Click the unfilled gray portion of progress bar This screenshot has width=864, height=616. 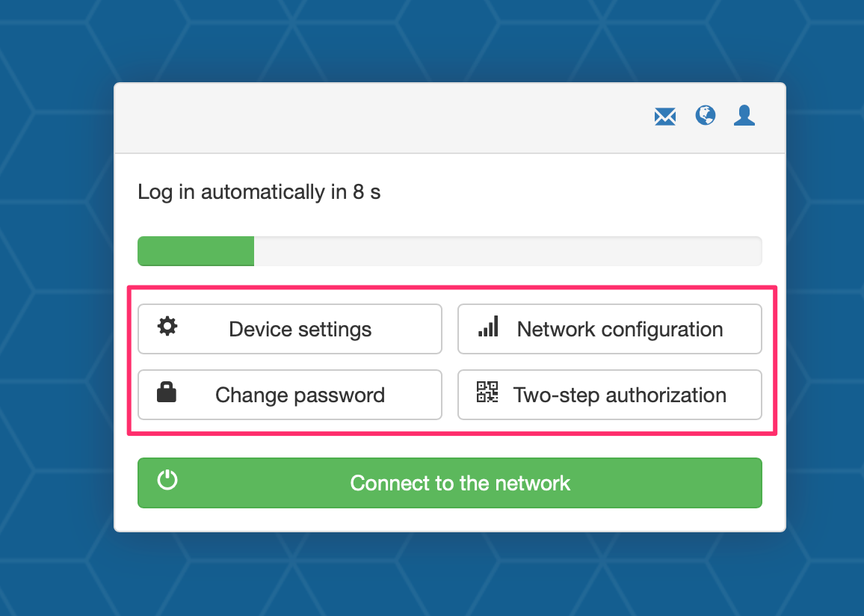[x=508, y=251]
